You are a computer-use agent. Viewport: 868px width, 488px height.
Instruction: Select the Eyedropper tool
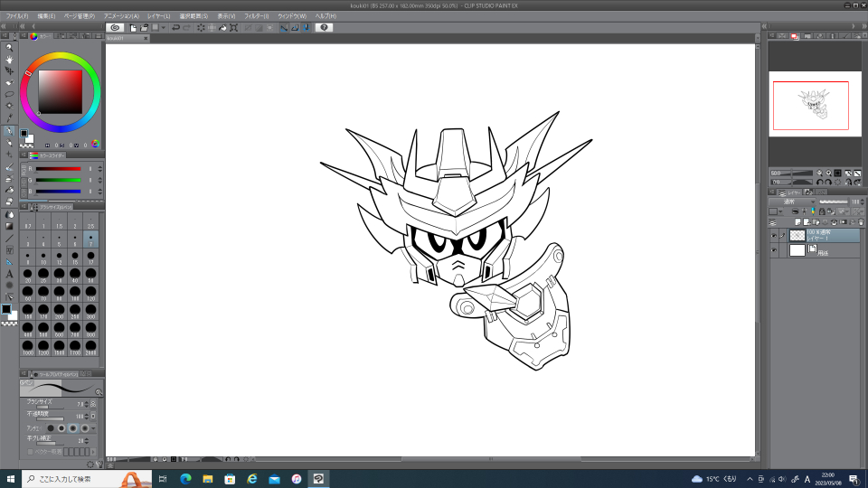[9, 117]
